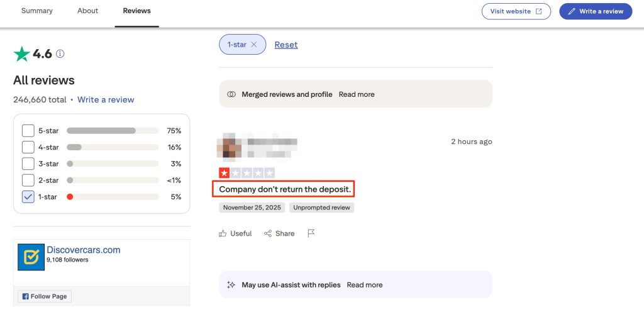The height and width of the screenshot is (315, 644).
Task: Click the pixelated reviewer avatar
Action: (229, 145)
